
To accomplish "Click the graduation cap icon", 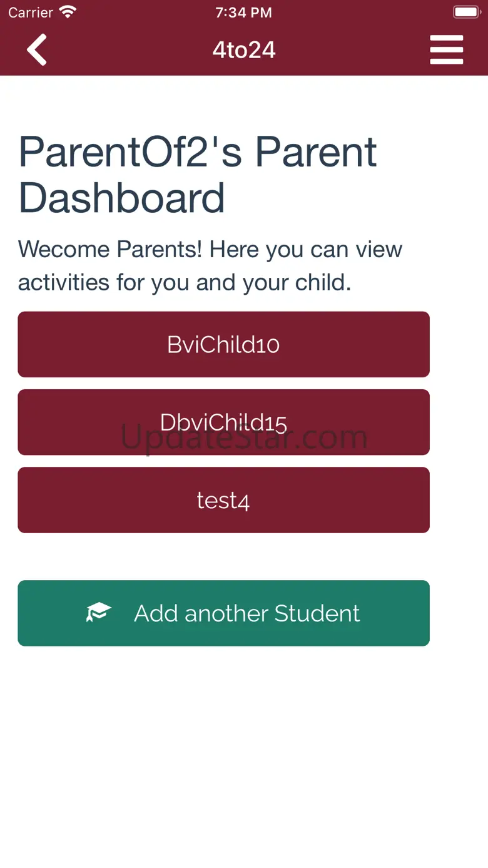I will (x=99, y=613).
